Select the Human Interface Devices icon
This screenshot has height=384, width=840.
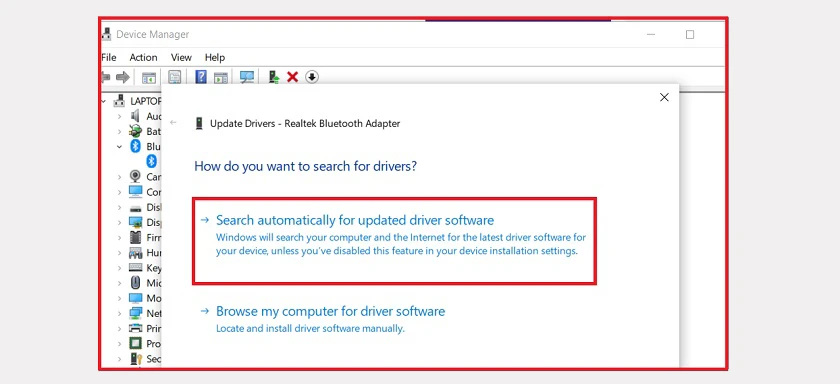pos(136,252)
